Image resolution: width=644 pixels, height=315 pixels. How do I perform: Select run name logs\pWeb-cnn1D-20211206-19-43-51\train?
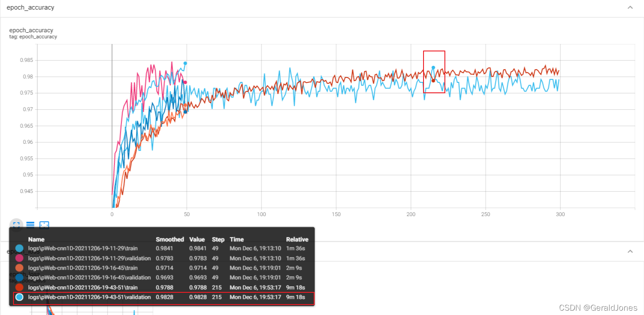[x=83, y=288]
